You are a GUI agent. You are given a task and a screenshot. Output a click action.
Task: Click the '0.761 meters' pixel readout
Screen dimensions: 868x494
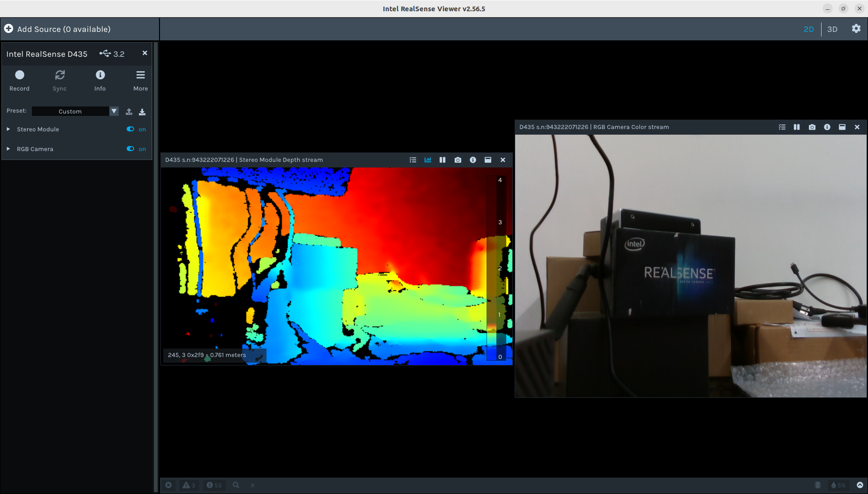(x=228, y=355)
